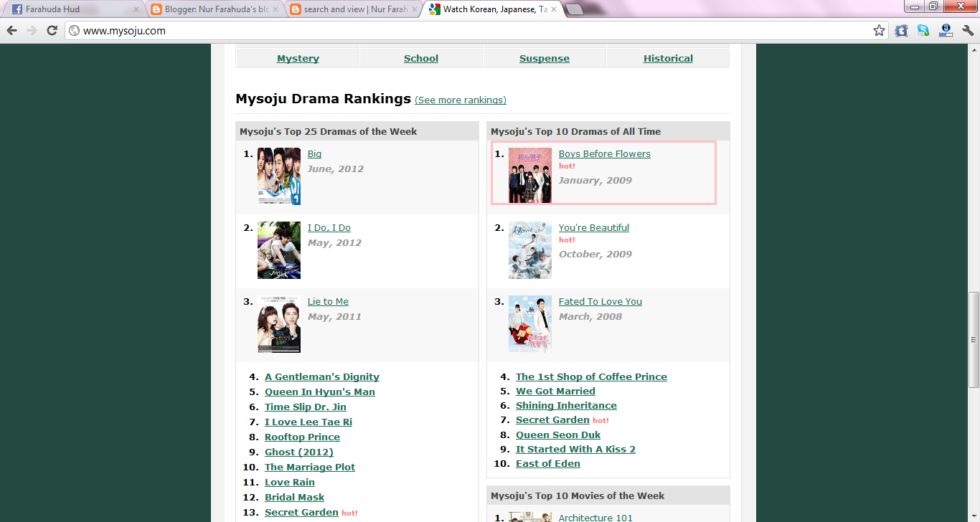The height and width of the screenshot is (522, 980).
Task: Open the Chrome wrench settings menu
Action: (968, 31)
